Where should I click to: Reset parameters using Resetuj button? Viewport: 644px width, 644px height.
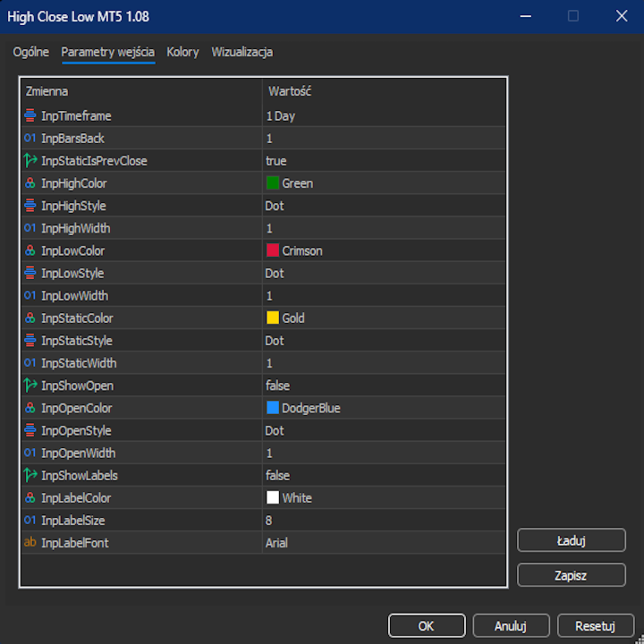tap(595, 625)
